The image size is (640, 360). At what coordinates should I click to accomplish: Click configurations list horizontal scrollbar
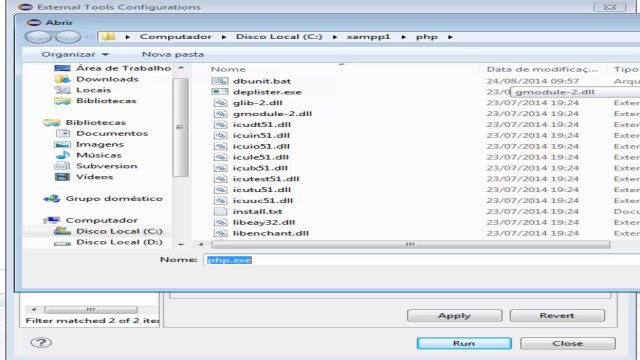click(x=91, y=309)
